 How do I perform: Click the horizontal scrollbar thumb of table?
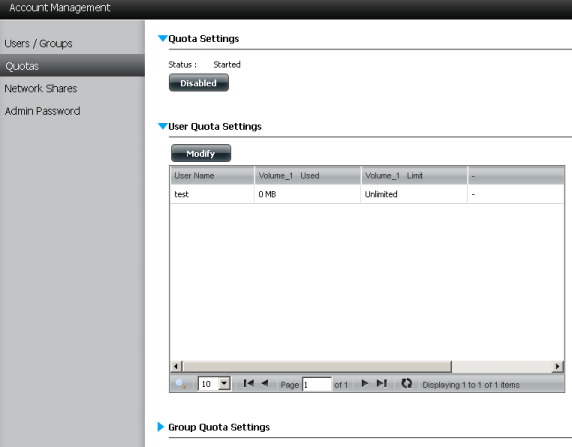[317, 366]
